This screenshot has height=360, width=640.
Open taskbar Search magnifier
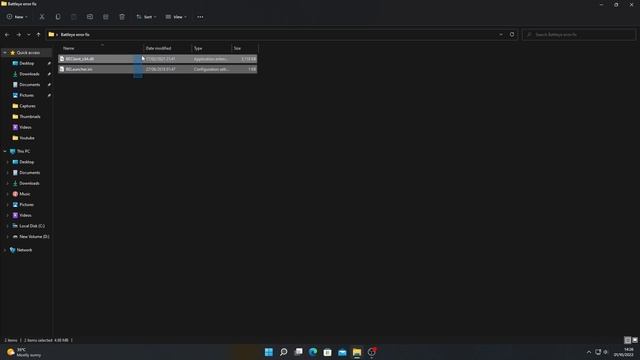point(283,352)
